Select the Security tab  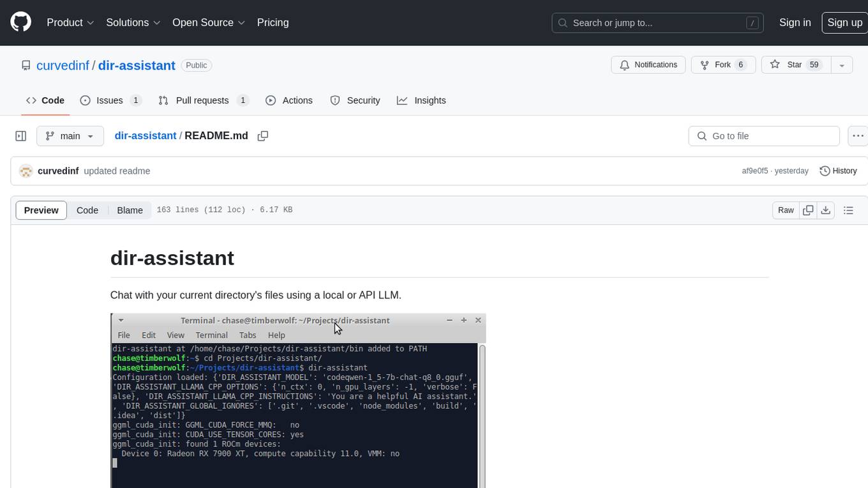coord(355,100)
